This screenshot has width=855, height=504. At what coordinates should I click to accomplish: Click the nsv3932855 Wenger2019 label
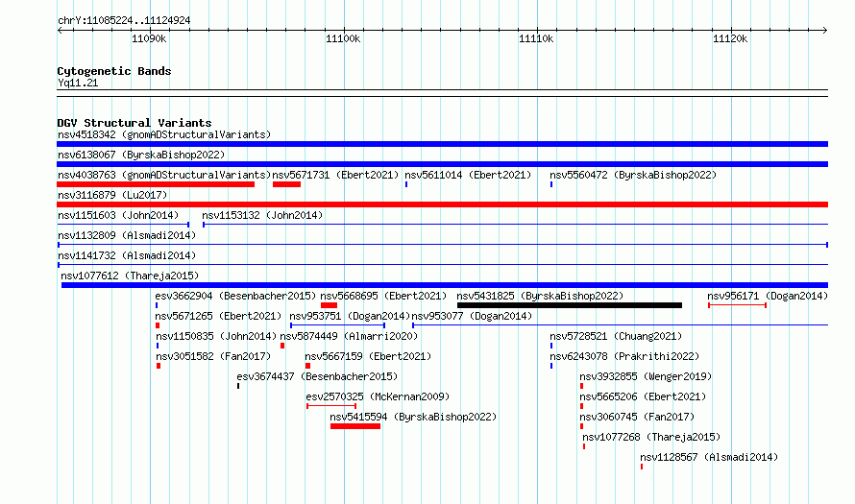pyautogui.click(x=646, y=376)
